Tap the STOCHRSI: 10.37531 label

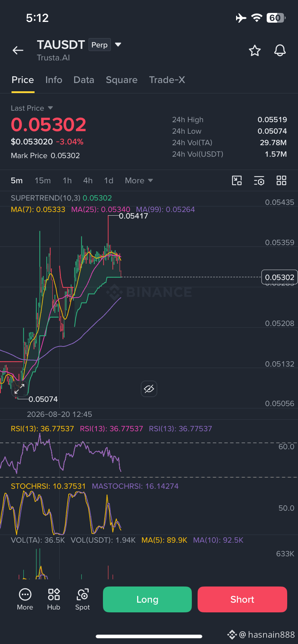[x=48, y=486]
